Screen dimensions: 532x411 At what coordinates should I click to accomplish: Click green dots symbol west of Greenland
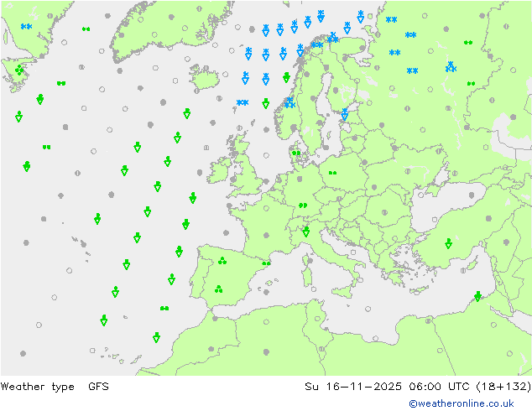pyautogui.click(x=86, y=29)
